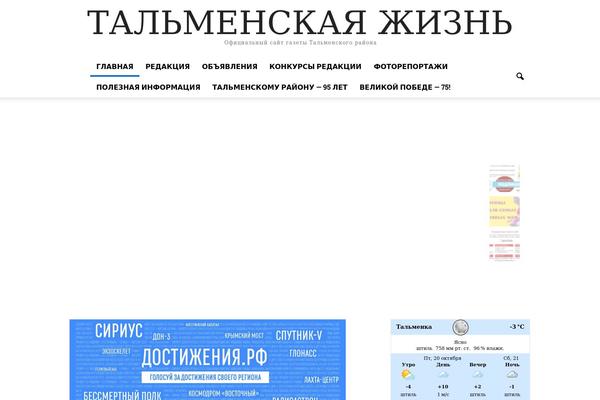Click the Голосуй за достижения своего региона button
The height and width of the screenshot is (400, 600).
pos(205,377)
